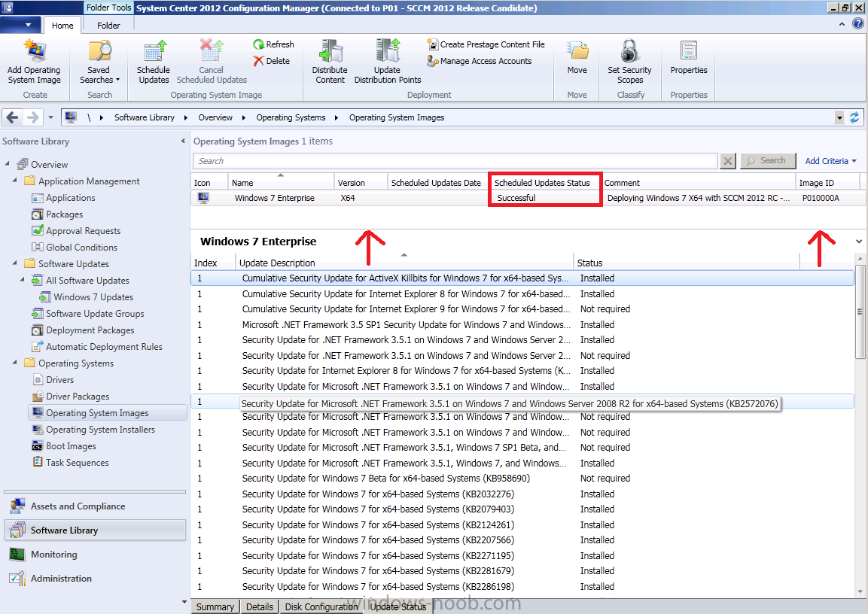Open Update Status tab
868x614 pixels.
tap(398, 606)
